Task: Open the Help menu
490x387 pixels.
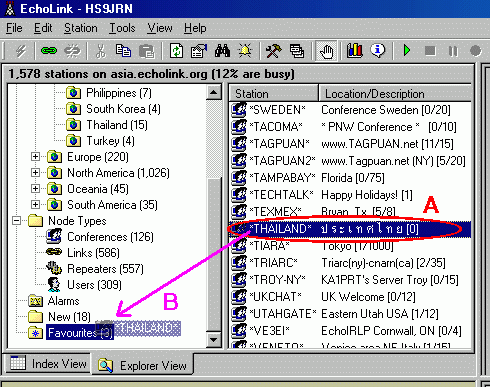Action: point(195,28)
